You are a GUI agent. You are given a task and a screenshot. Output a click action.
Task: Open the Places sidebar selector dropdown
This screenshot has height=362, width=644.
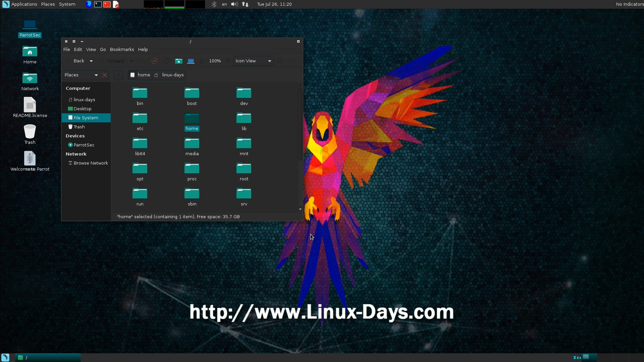pyautogui.click(x=81, y=75)
